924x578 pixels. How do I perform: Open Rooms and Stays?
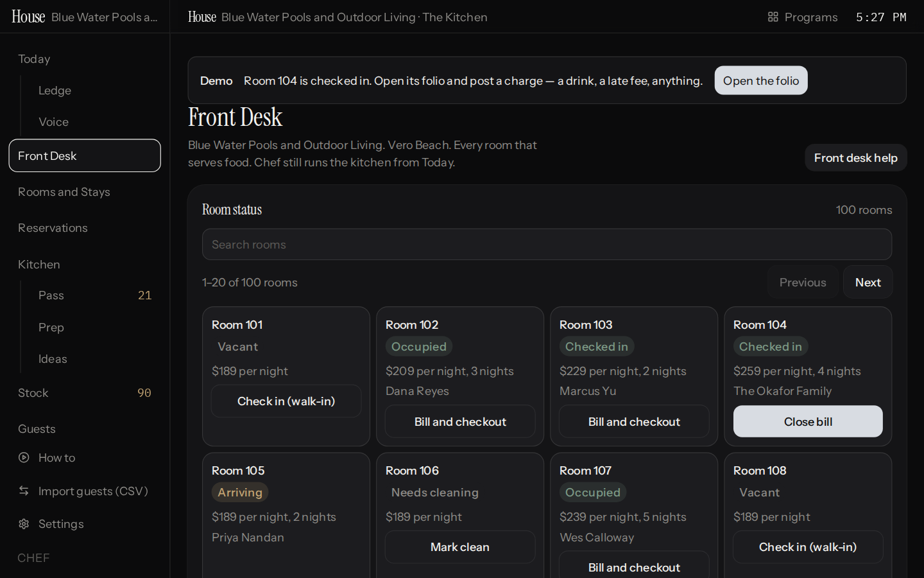coord(64,192)
